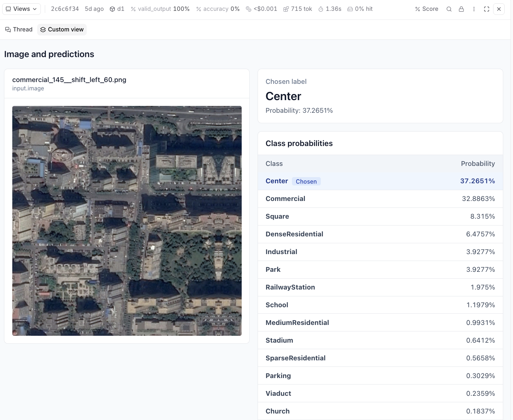Open the satellite image thumbnail
The height and width of the screenshot is (420, 513).
pyautogui.click(x=127, y=221)
